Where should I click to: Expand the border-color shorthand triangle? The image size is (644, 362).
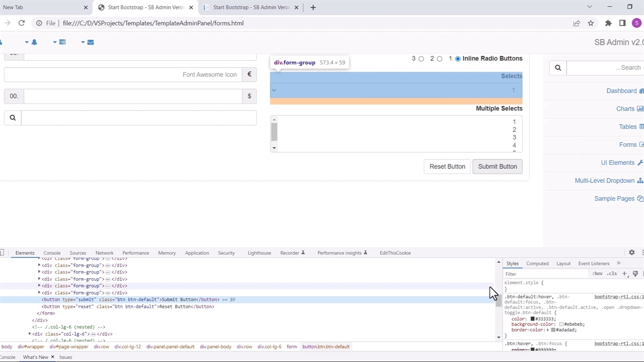[x=547, y=330]
